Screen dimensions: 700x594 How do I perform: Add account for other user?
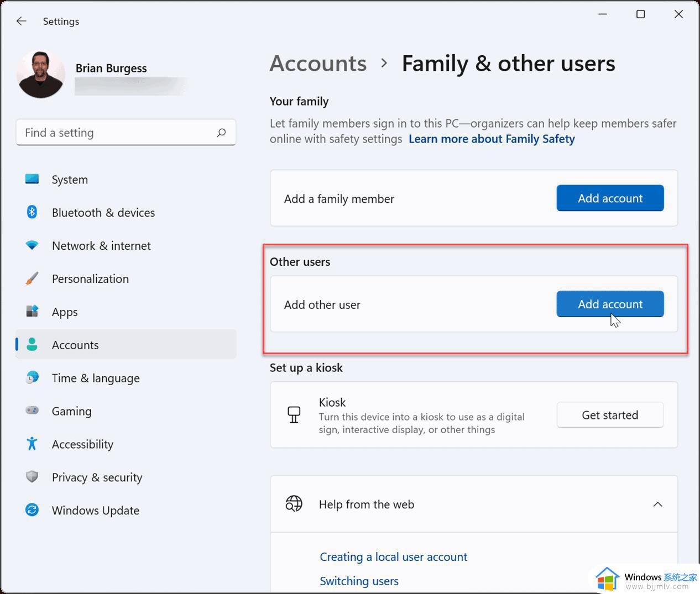coord(610,304)
